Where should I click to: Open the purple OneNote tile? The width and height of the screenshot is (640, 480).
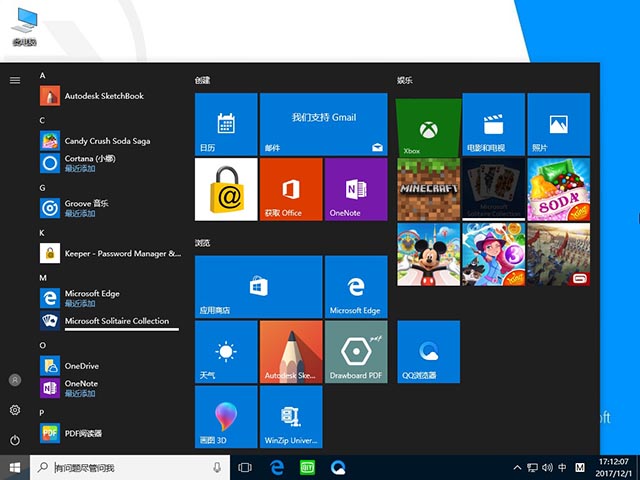[x=356, y=189]
